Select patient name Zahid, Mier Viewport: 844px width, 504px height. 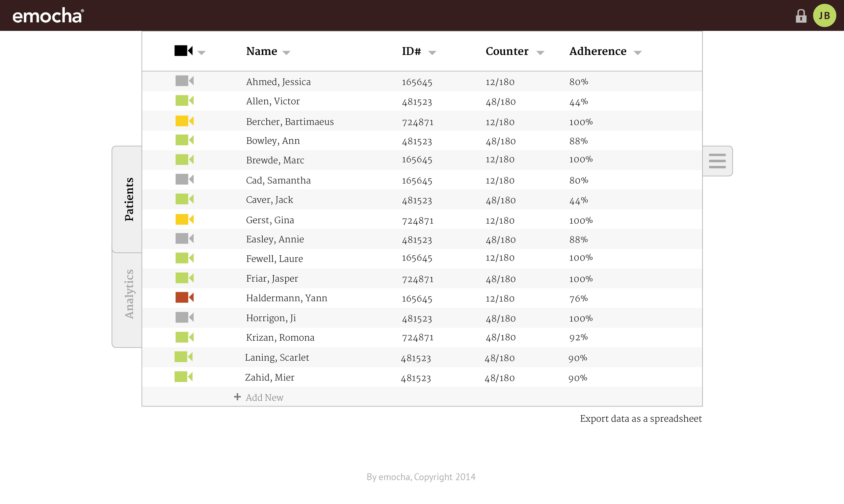(270, 377)
